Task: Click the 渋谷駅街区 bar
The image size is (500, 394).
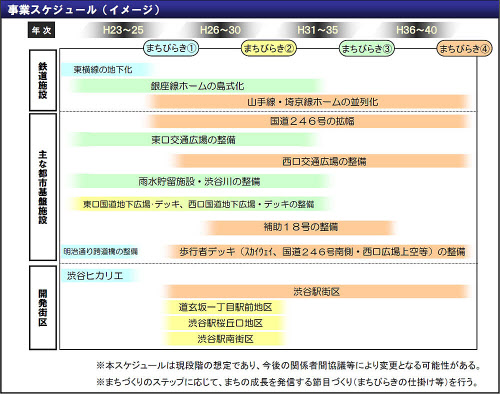Action: 318,292
